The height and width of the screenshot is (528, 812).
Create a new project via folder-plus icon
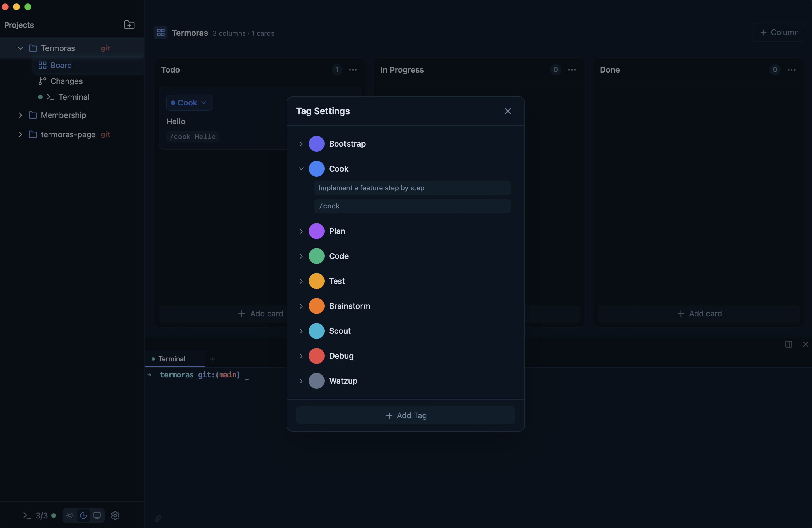(x=129, y=25)
